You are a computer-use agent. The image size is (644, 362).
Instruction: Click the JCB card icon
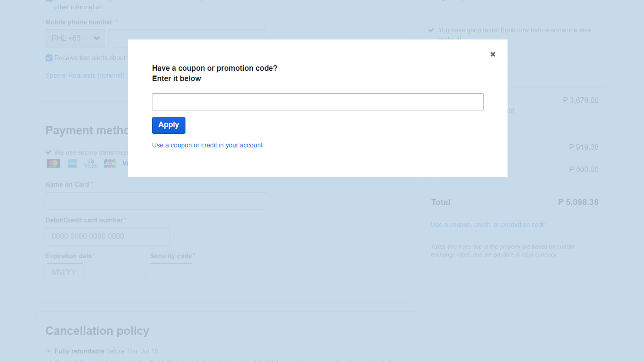click(x=109, y=163)
